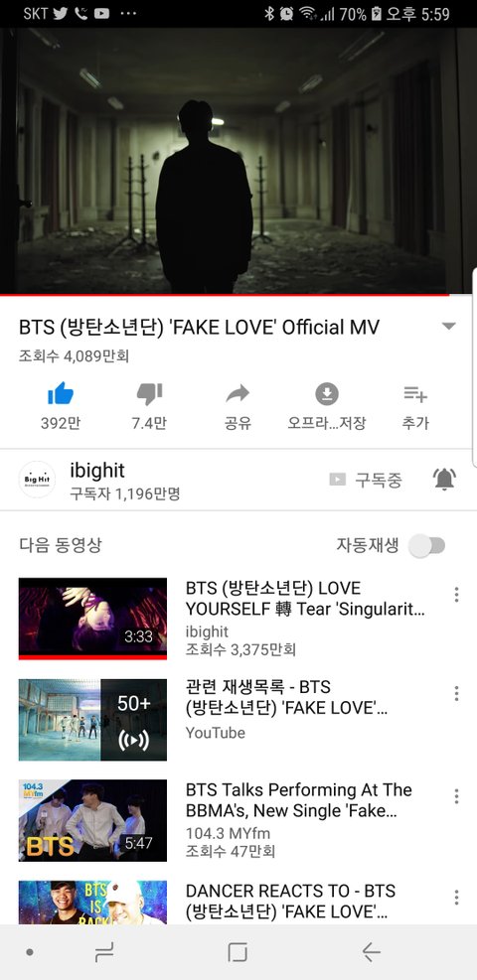477x980 pixels.
Task: Open BTS Talks Performing At The BBMA's title
Action: (x=299, y=800)
